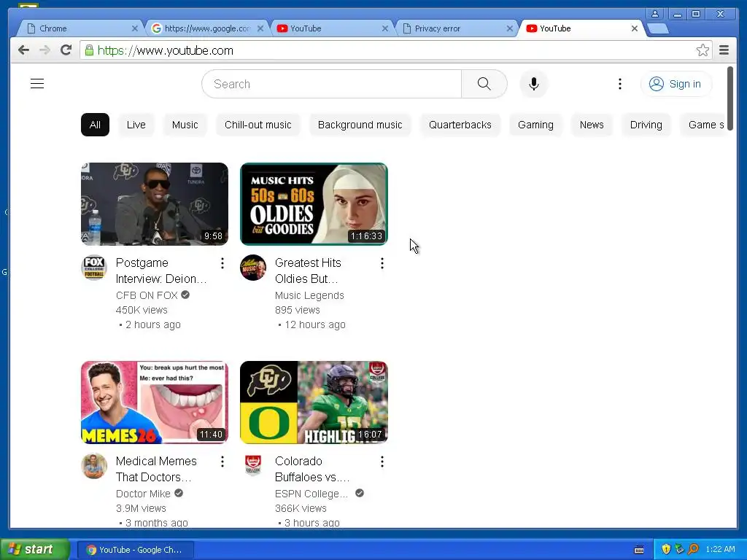Bookmark the page with star icon
Screen dimensions: 747x560
click(703, 50)
